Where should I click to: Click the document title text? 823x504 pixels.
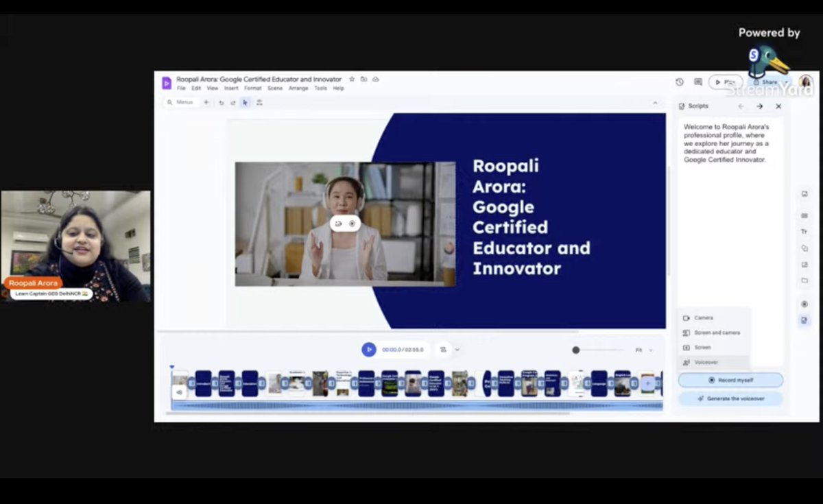click(x=259, y=80)
